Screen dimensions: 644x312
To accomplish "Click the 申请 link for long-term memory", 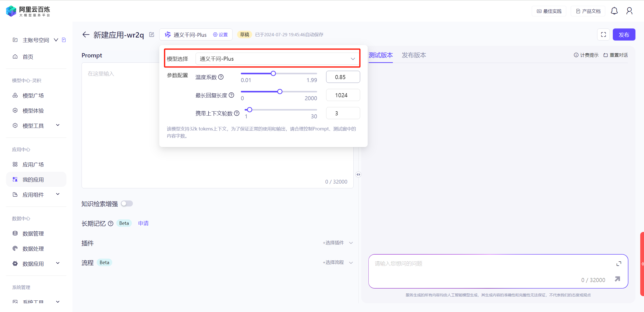I will click(143, 223).
